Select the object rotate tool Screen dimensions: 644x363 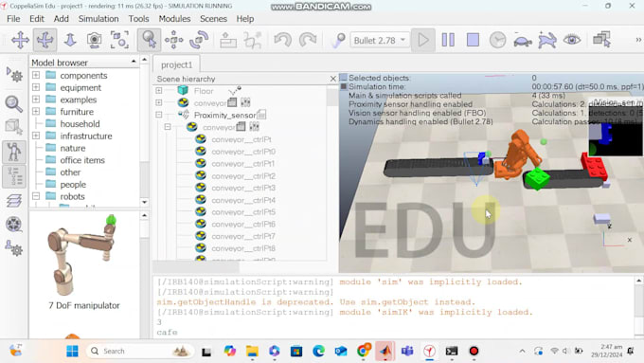pos(199,41)
